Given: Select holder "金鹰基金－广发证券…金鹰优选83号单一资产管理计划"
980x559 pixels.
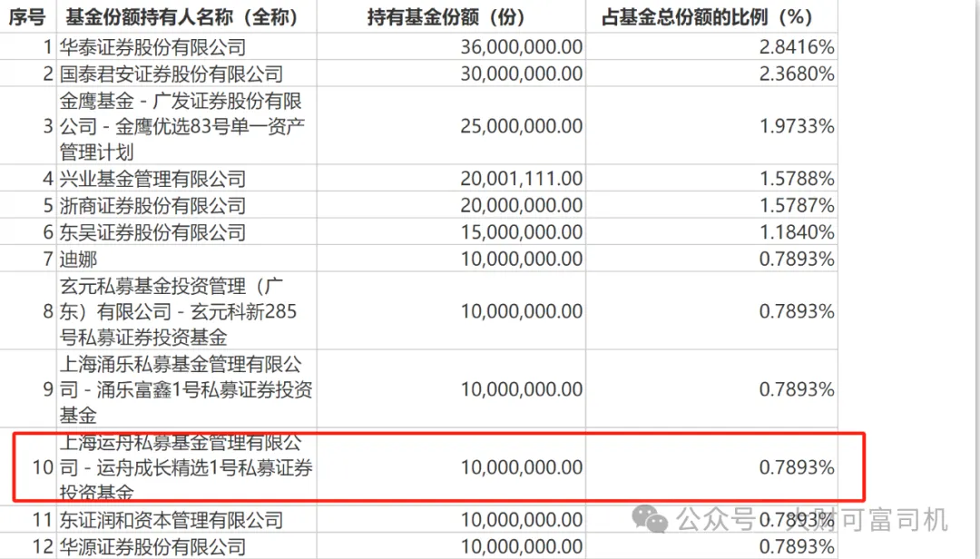Looking at the screenshot, I should [x=182, y=126].
